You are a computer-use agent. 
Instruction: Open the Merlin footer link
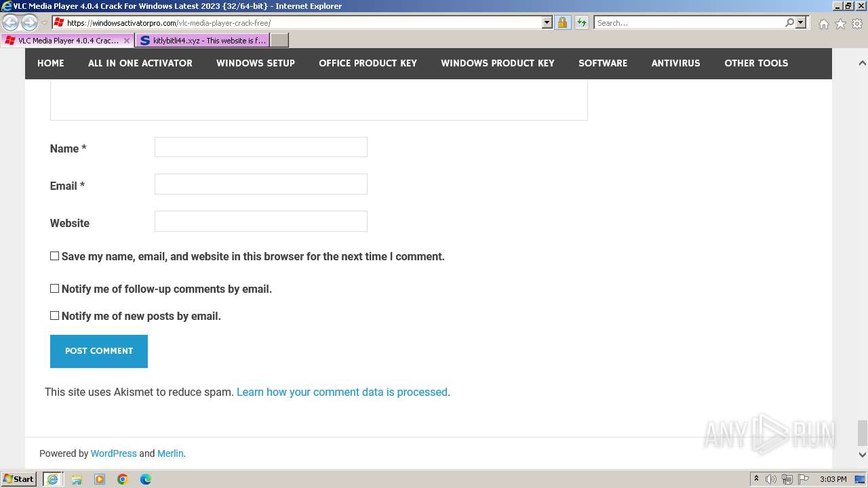tap(170, 453)
